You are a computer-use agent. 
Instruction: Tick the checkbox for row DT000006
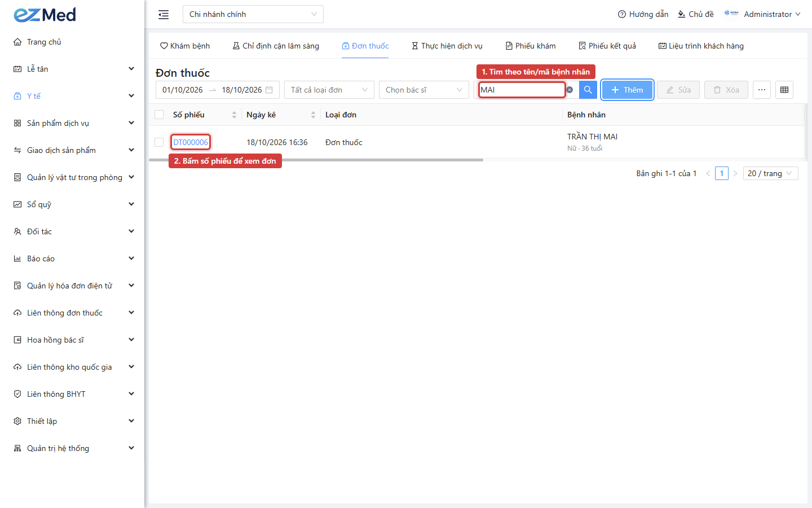159,142
